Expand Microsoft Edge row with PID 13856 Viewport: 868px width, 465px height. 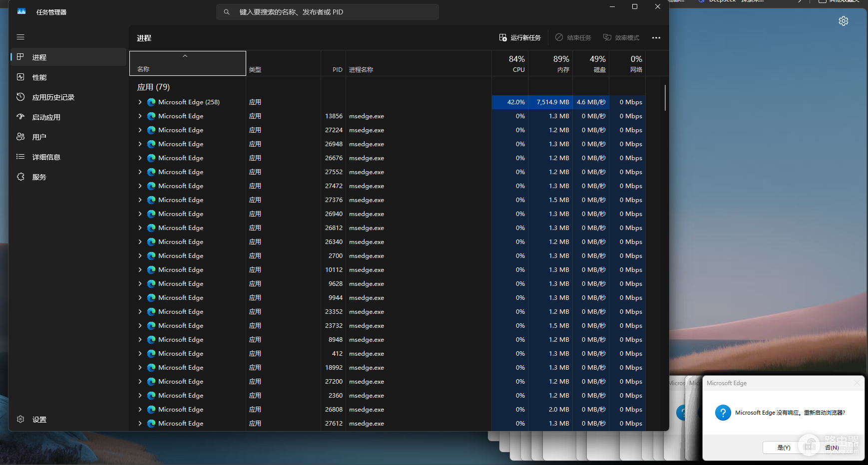click(x=140, y=116)
